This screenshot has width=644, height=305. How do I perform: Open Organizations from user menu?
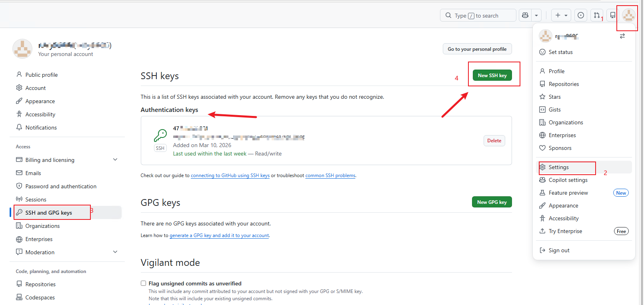click(584, 122)
